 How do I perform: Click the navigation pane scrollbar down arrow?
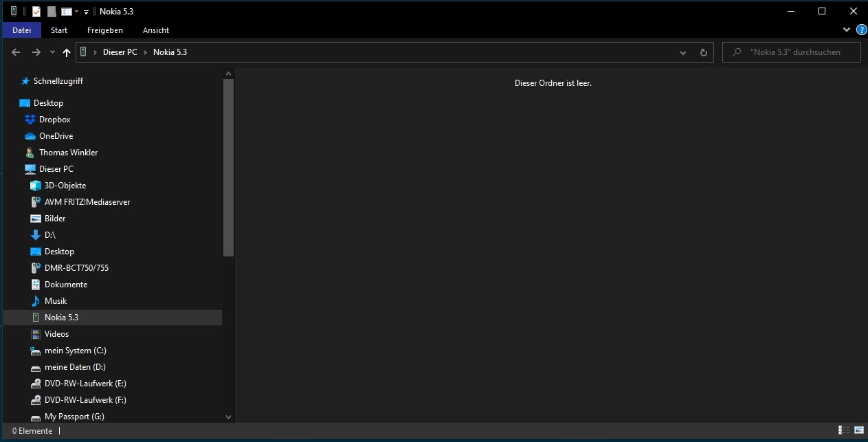pyautogui.click(x=229, y=417)
